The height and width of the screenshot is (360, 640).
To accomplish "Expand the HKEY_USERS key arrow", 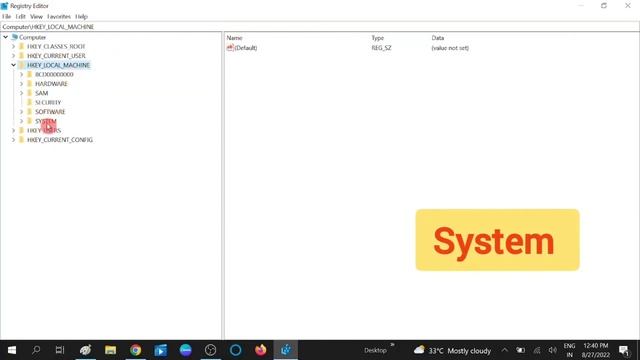I will tap(13, 131).
